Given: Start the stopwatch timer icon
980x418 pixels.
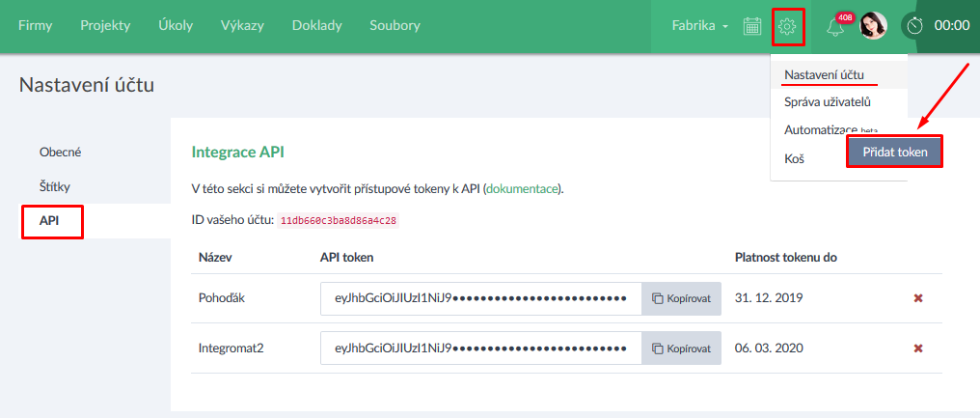Looking at the screenshot, I should (x=913, y=26).
